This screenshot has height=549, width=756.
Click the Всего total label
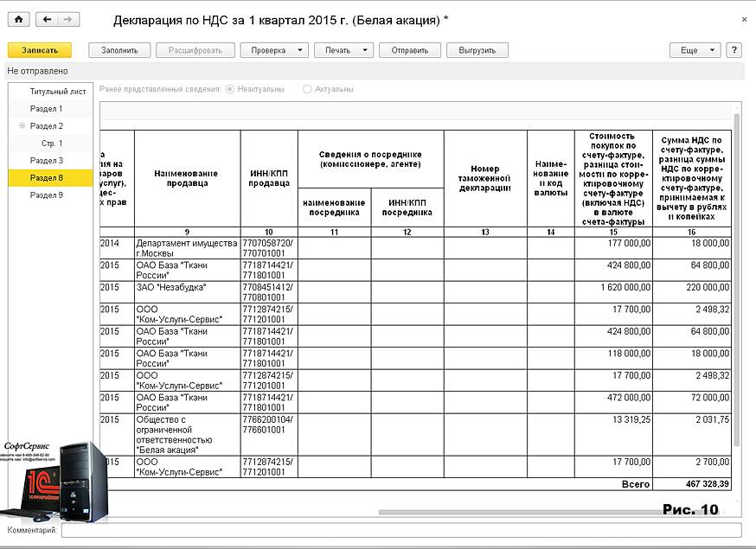tap(636, 484)
